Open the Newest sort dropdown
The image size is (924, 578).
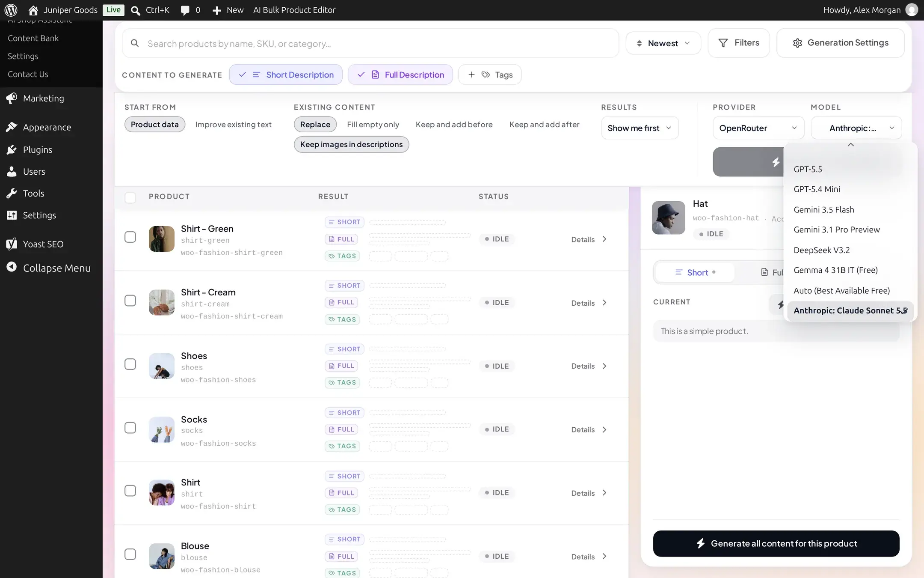pos(663,43)
